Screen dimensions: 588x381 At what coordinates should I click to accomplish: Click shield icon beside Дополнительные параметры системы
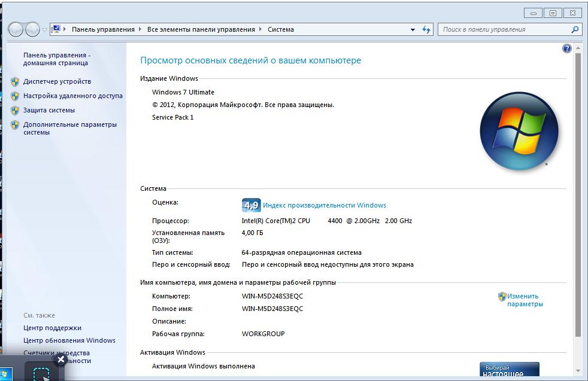[x=15, y=125]
